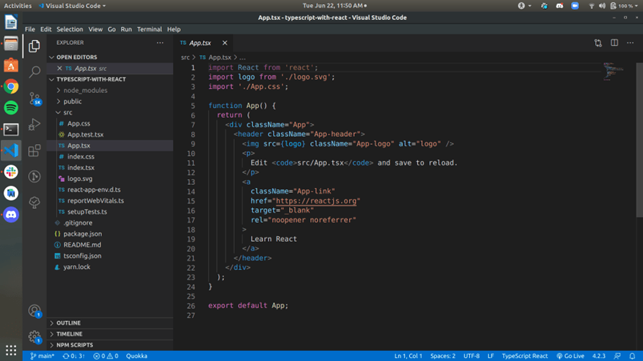Image resolution: width=643 pixels, height=361 pixels.
Task: Click TypeScript React language mode button
Action: pyautogui.click(x=524, y=356)
